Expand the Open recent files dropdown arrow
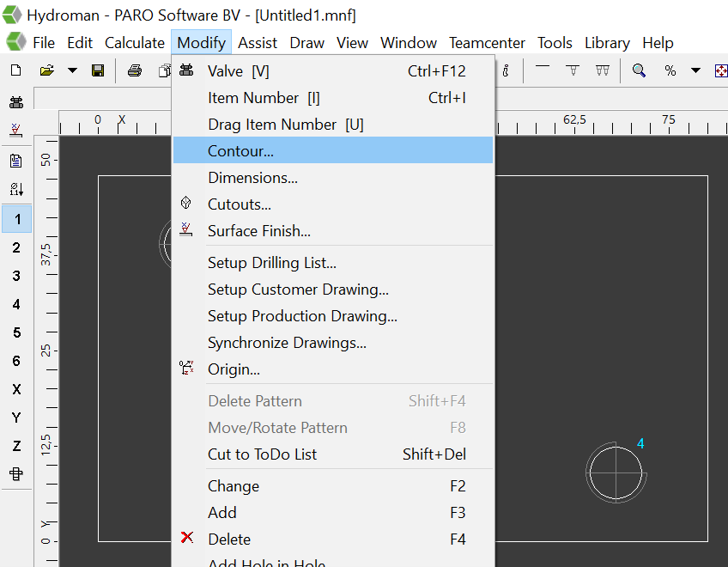 coord(72,70)
